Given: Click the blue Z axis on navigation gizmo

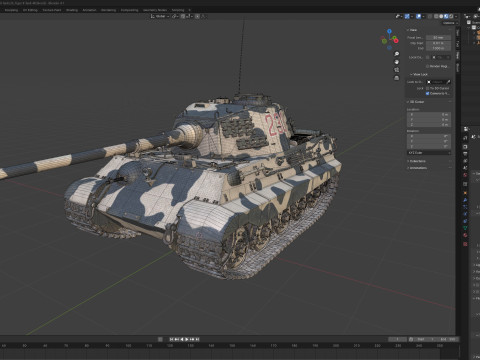Looking at the screenshot, I should coord(389,31).
